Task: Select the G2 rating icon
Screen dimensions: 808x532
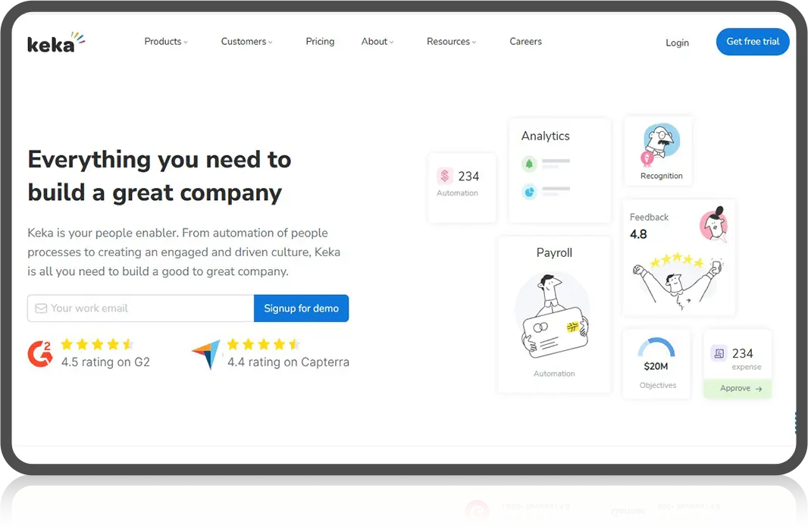Action: click(x=39, y=352)
